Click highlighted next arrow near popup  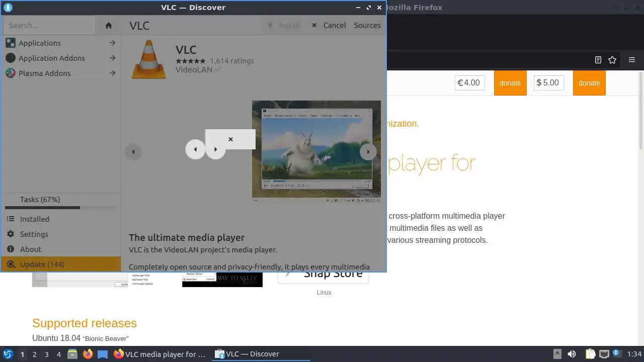[215, 149]
